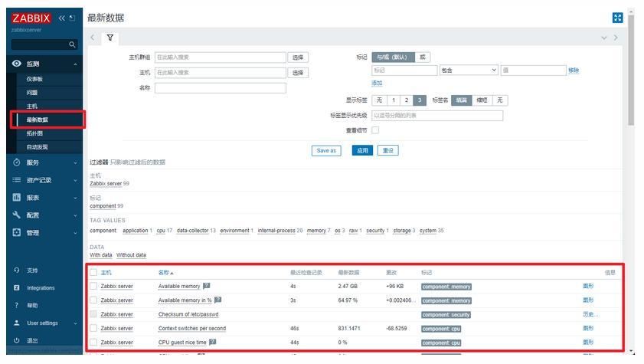Click the question mark icon for 帮助
Image resolution: width=644 pixels, height=364 pixels.
[x=16, y=305]
